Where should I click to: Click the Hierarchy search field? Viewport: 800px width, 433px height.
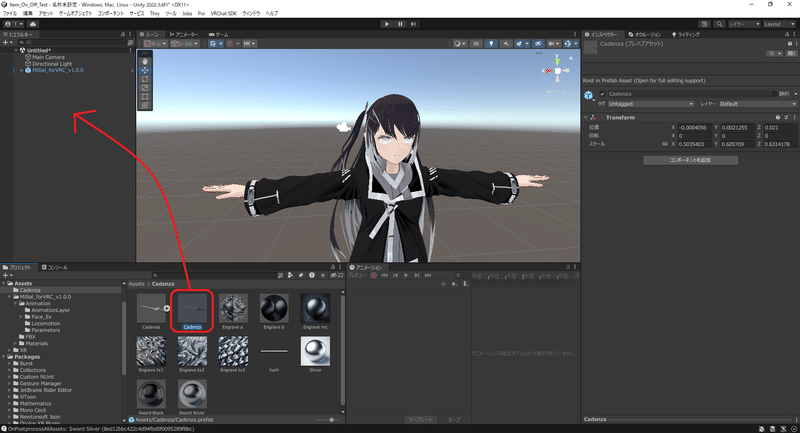[71, 42]
